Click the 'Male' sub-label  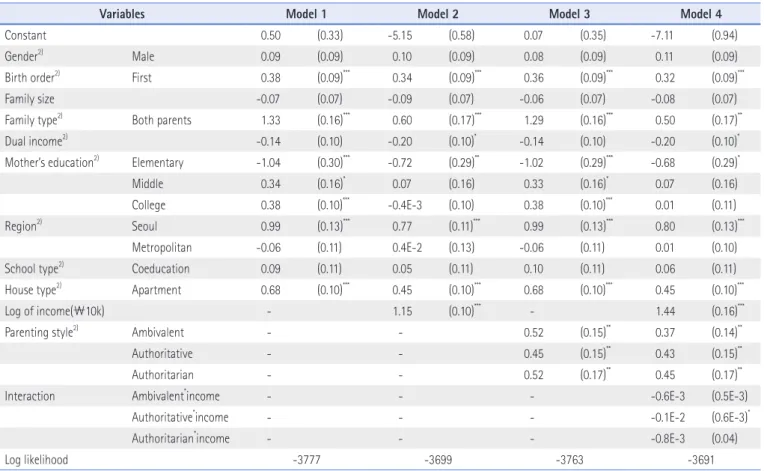tap(143, 57)
